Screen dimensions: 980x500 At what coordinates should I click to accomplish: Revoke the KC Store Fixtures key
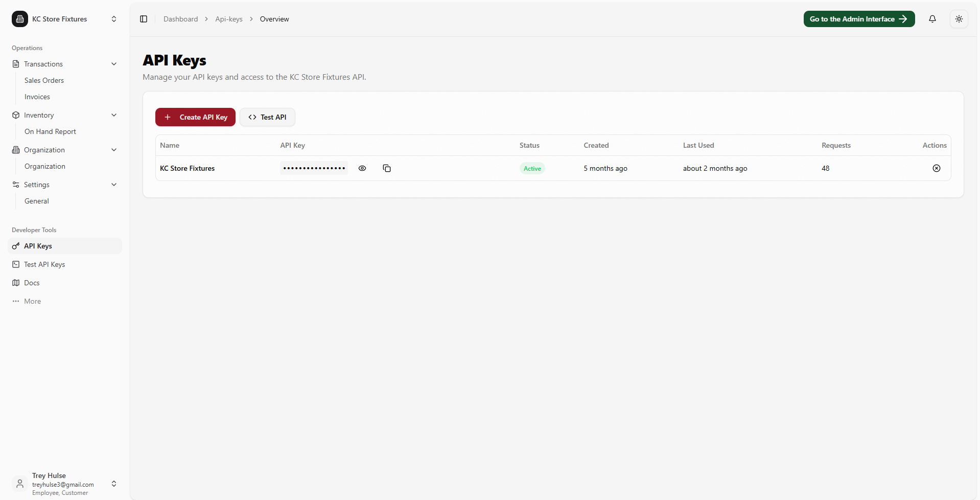tap(936, 168)
